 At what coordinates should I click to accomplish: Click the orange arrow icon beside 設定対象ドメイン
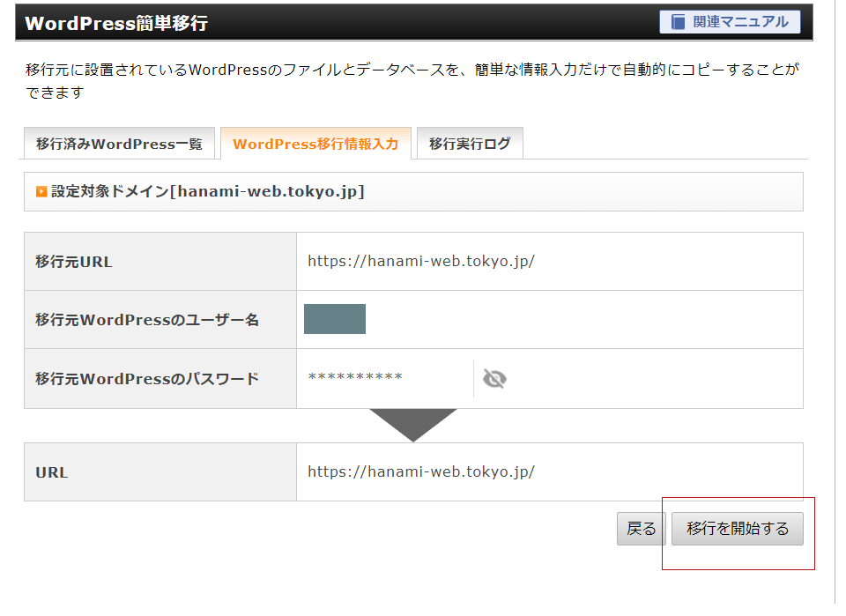tap(41, 191)
